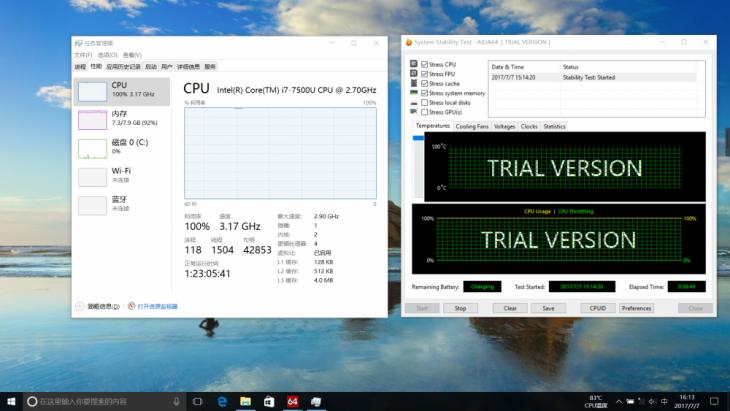This screenshot has height=411, width=730.
Task: Uncheck Stress system memory
Action: 424,93
